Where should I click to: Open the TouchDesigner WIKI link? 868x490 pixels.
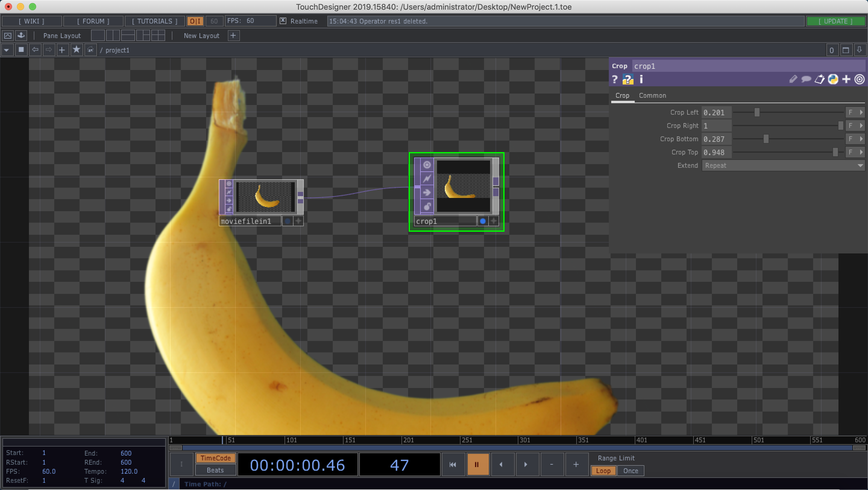pyautogui.click(x=32, y=21)
